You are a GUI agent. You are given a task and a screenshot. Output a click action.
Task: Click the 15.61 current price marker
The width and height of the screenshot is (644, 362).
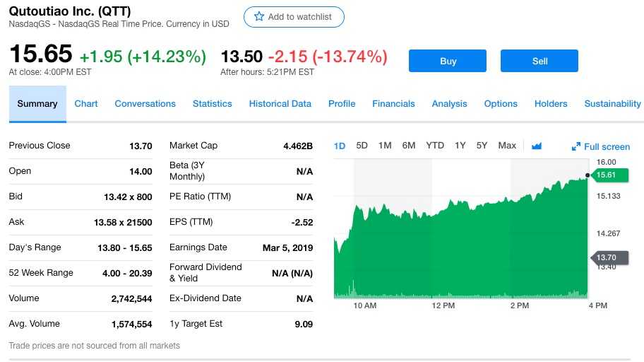click(x=606, y=175)
